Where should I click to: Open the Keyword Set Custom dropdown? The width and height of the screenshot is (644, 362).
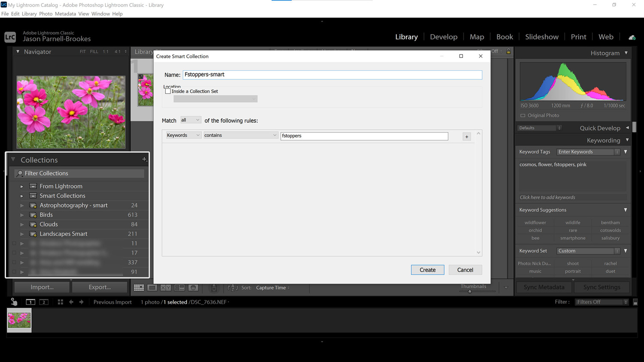tap(588, 251)
